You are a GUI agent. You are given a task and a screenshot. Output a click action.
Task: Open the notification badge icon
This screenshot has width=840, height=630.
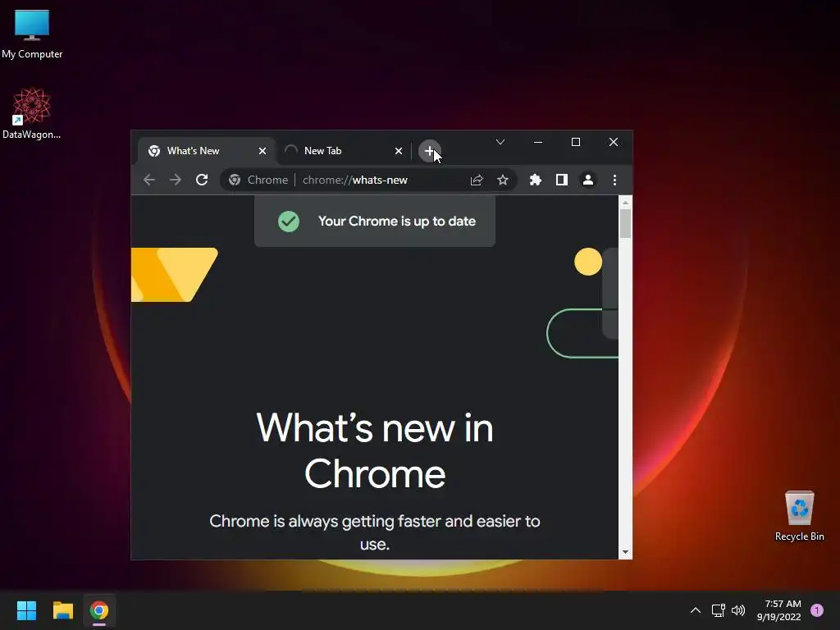[x=817, y=610]
